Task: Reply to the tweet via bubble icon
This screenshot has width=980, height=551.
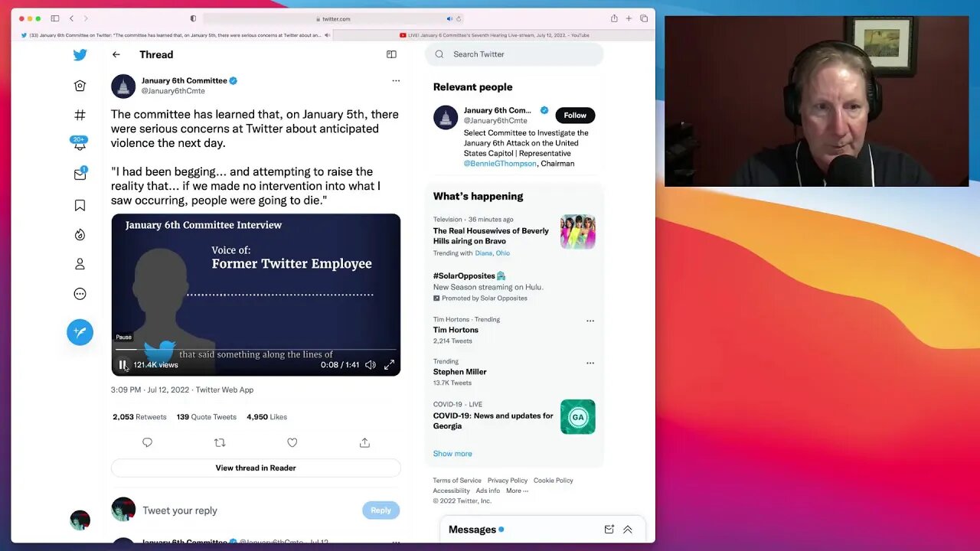Action: pyautogui.click(x=147, y=442)
